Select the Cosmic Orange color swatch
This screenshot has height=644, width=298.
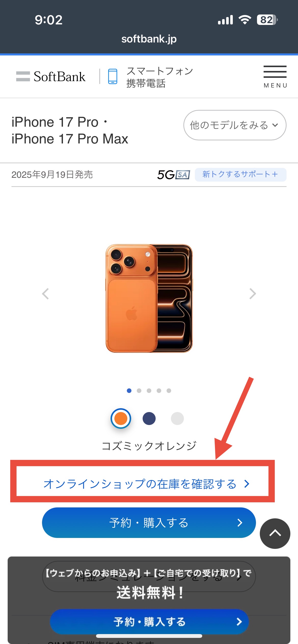click(x=121, y=418)
